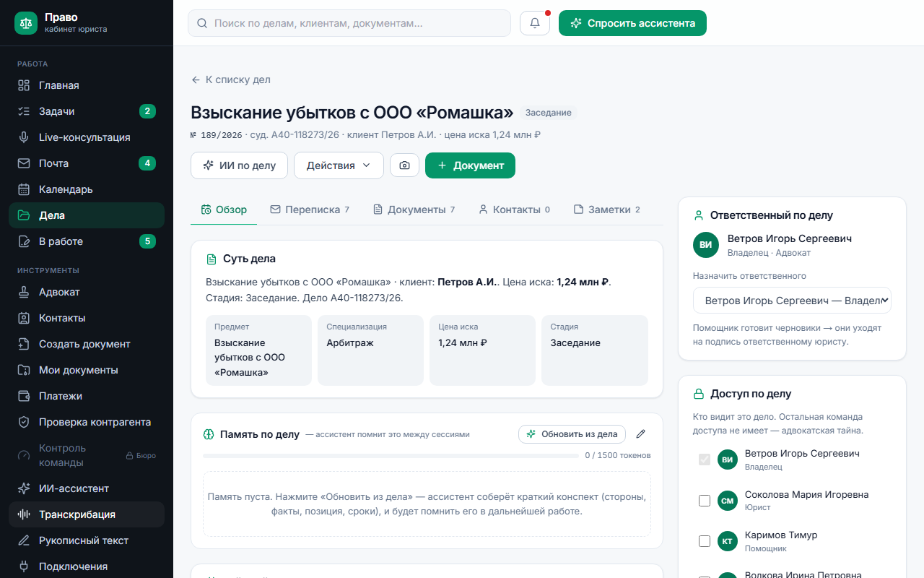This screenshot has height=578, width=924.
Task: Toggle access checkbox for Соколова Мария Игоревна
Action: [x=705, y=501]
